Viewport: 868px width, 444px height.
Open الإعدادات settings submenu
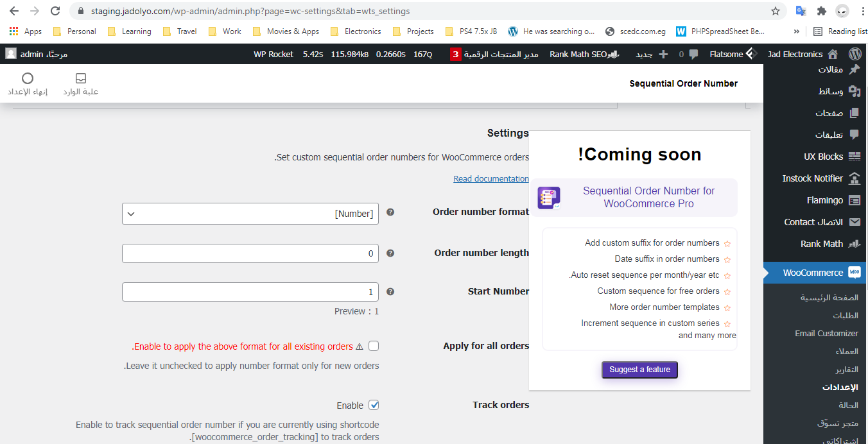[840, 388]
